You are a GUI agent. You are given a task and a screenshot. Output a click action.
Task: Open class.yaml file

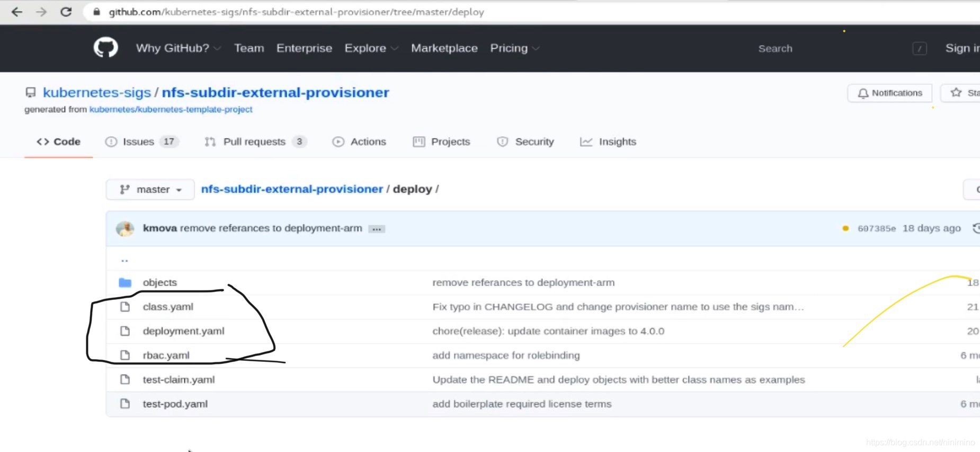[x=168, y=307]
